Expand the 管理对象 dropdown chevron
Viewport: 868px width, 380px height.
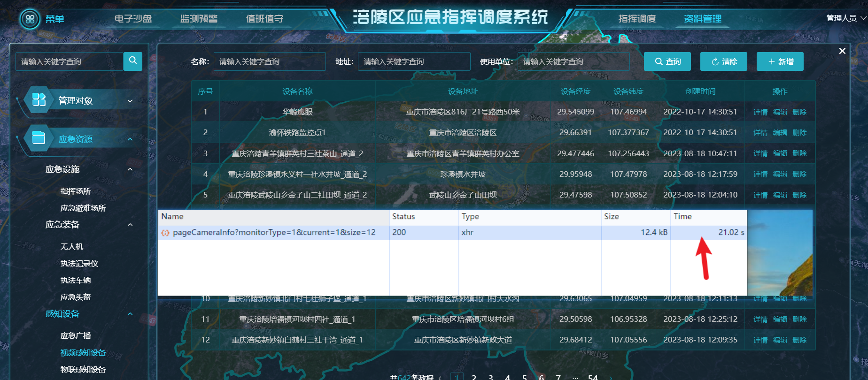click(x=130, y=101)
